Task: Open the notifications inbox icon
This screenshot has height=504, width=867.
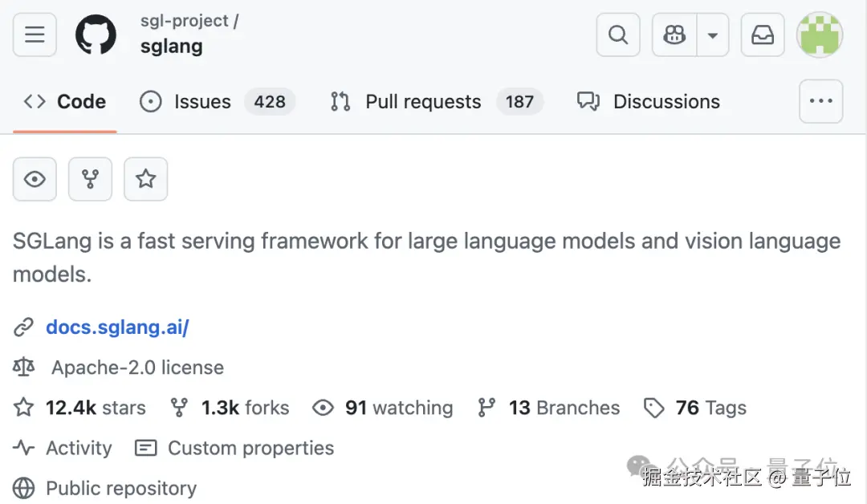Action: pyautogui.click(x=762, y=35)
